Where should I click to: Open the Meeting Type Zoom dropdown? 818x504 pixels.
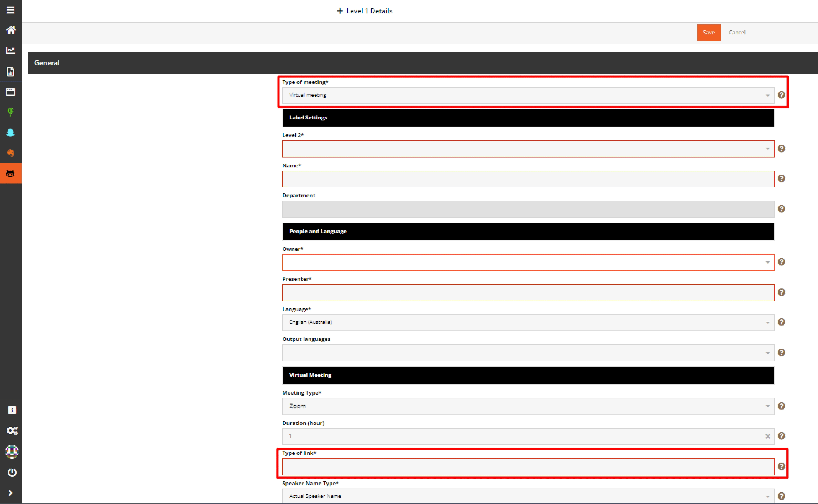point(528,406)
